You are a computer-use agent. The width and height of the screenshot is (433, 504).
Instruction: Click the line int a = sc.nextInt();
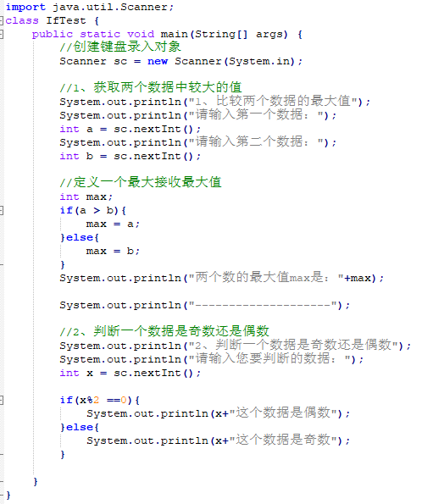click(130, 130)
